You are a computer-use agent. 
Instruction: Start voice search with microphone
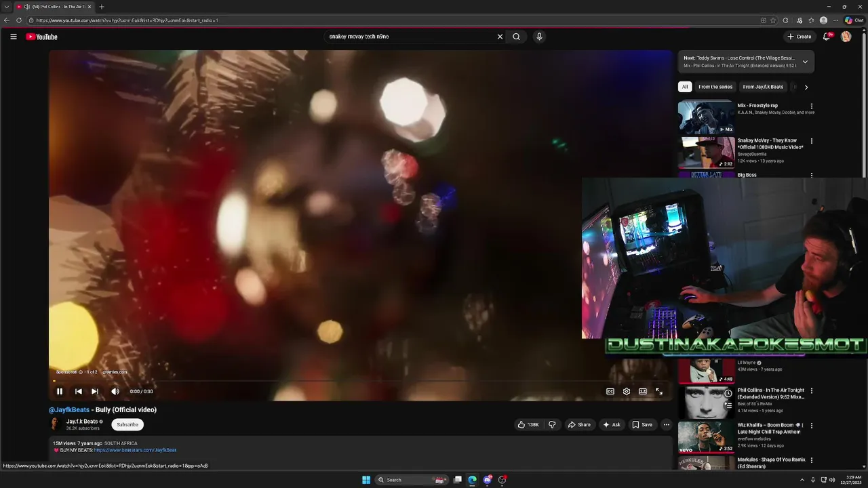pos(539,37)
